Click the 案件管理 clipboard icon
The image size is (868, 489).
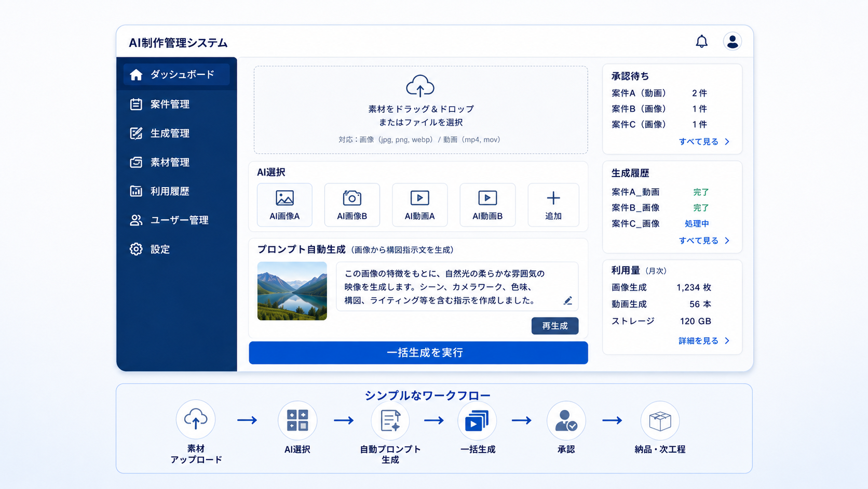[136, 104]
